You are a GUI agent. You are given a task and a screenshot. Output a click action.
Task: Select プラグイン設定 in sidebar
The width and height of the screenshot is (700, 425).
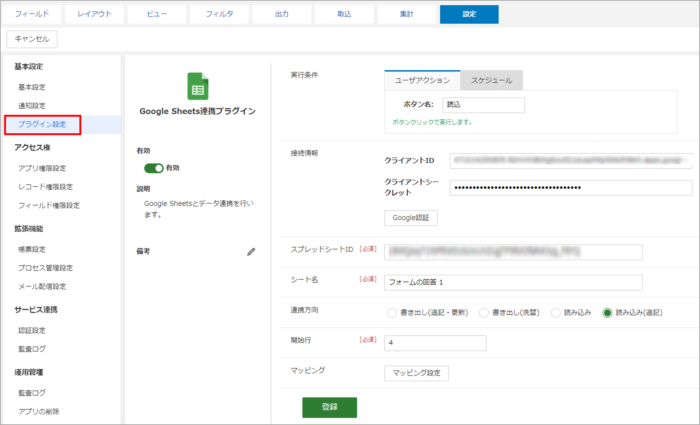42,125
